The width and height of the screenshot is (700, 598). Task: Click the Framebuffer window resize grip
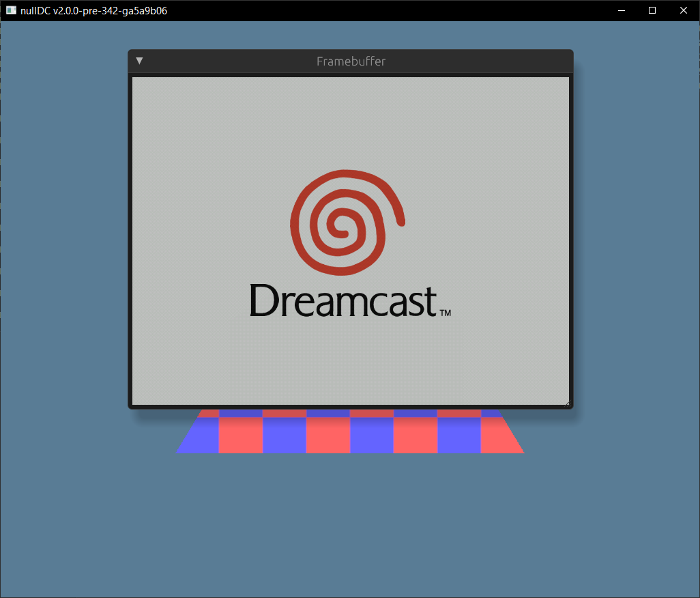pos(566,403)
